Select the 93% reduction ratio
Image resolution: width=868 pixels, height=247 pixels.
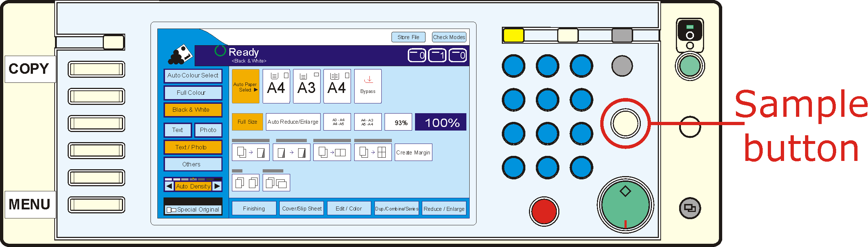398,122
